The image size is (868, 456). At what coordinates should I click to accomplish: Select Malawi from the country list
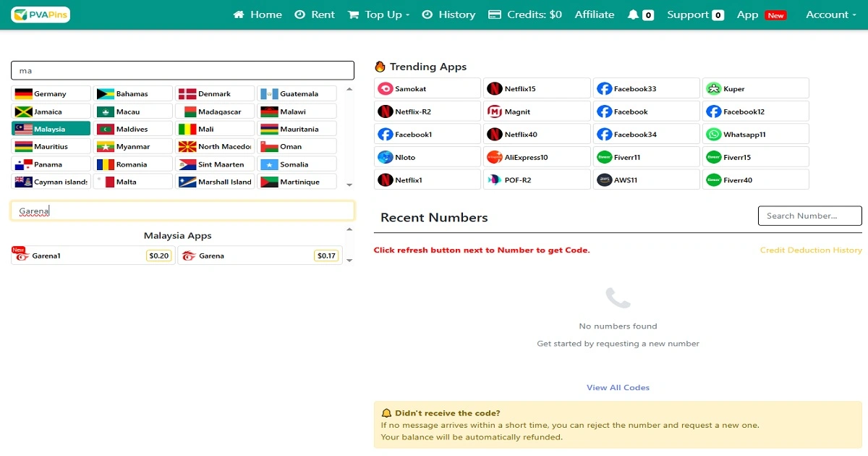pyautogui.click(x=297, y=111)
